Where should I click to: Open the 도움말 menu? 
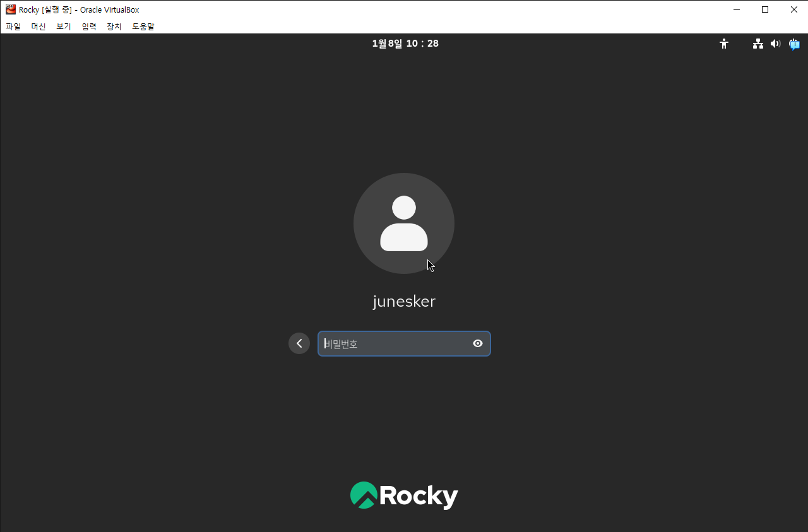[143, 27]
